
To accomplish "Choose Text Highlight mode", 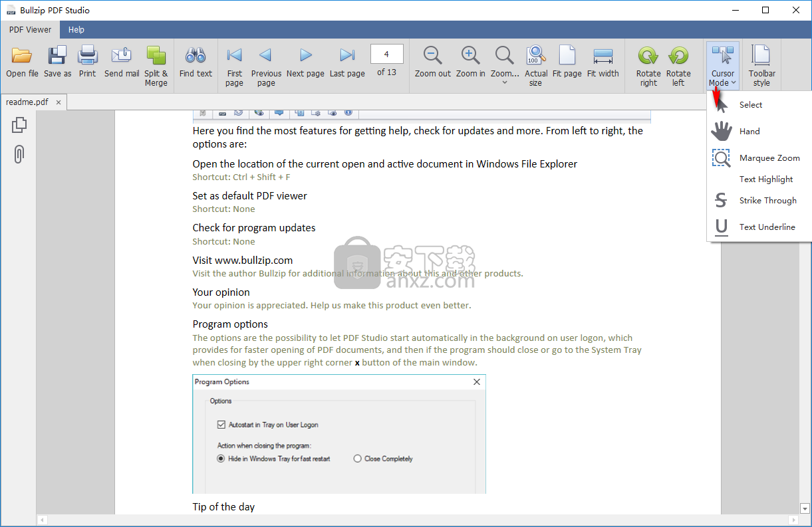I will (x=759, y=179).
